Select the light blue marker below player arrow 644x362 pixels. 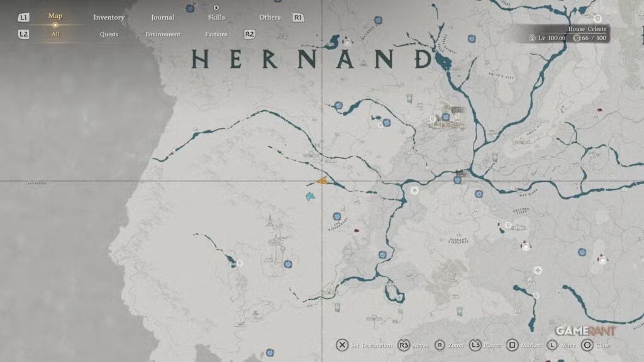click(x=310, y=197)
